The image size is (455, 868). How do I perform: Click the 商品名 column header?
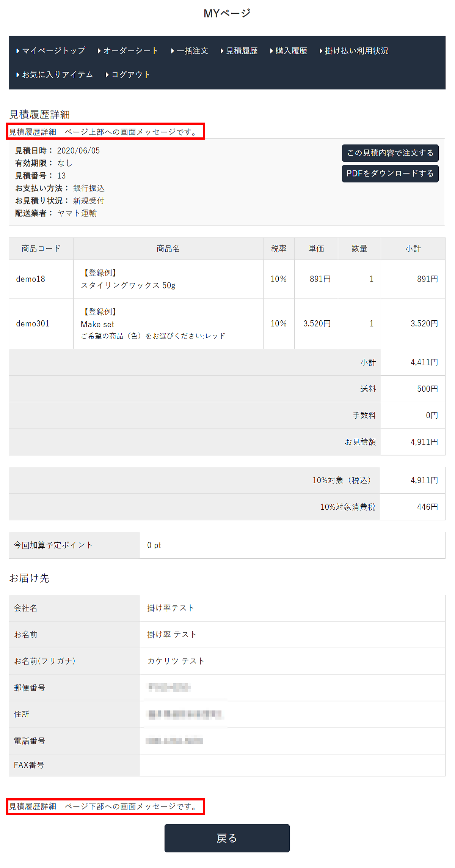pyautogui.click(x=168, y=249)
